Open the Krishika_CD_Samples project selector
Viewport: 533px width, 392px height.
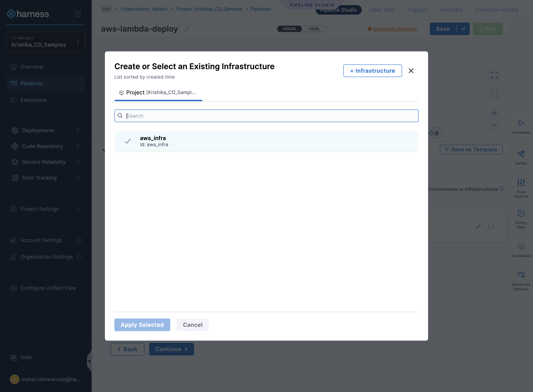(x=46, y=42)
